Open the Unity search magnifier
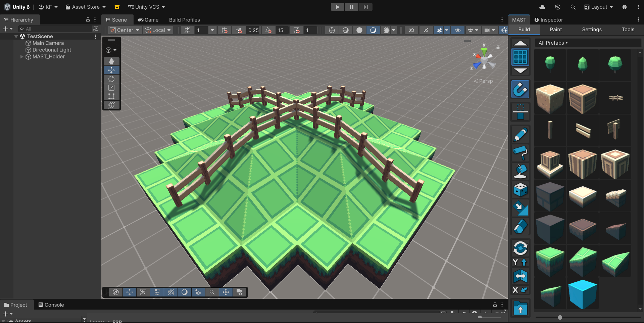Screen dimensions: 644x323 [x=573, y=7]
